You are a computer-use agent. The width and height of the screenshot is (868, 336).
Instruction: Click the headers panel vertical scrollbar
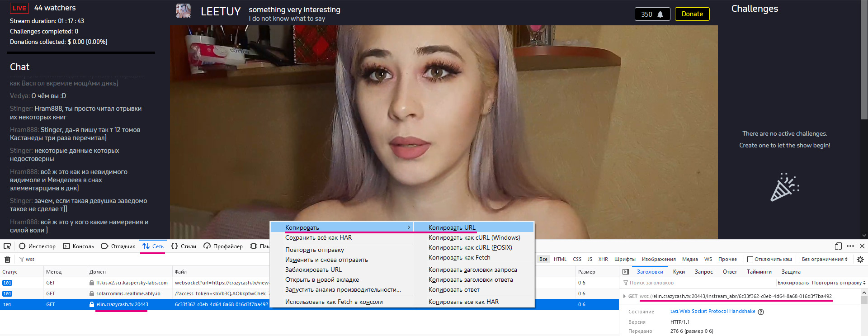click(864, 317)
